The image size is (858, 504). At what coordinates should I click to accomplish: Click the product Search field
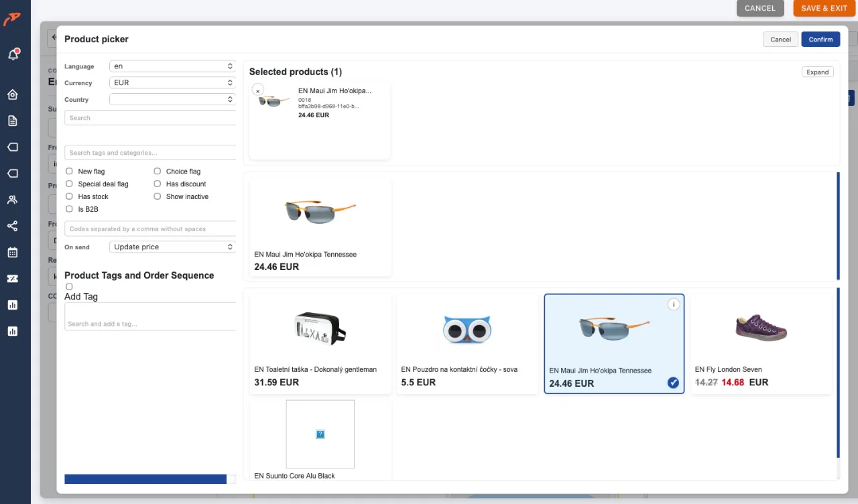150,118
